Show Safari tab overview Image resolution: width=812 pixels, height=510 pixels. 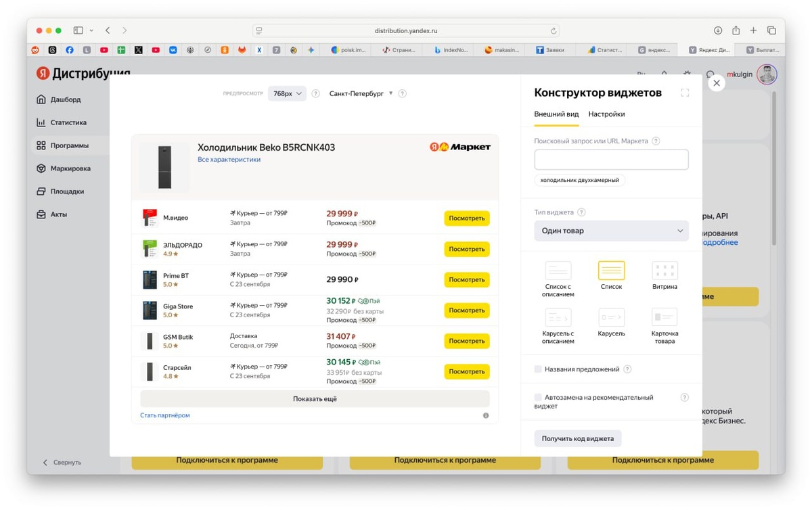click(771, 30)
